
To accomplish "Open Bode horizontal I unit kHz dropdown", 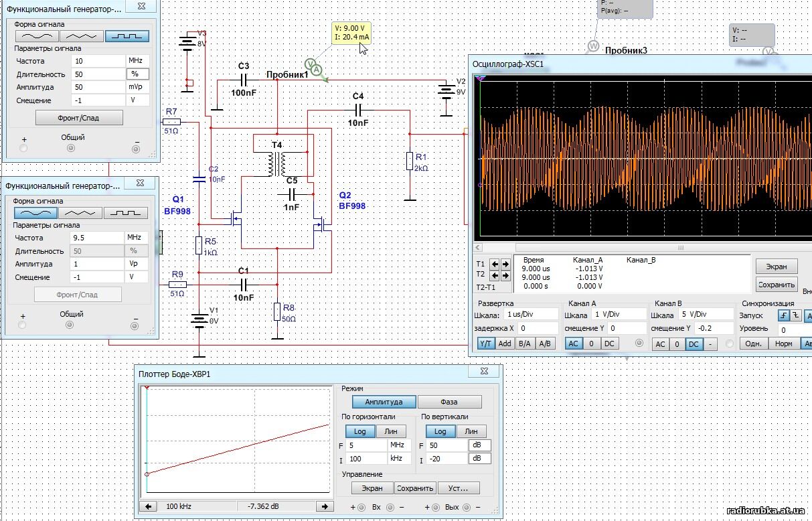I will coord(399,459).
